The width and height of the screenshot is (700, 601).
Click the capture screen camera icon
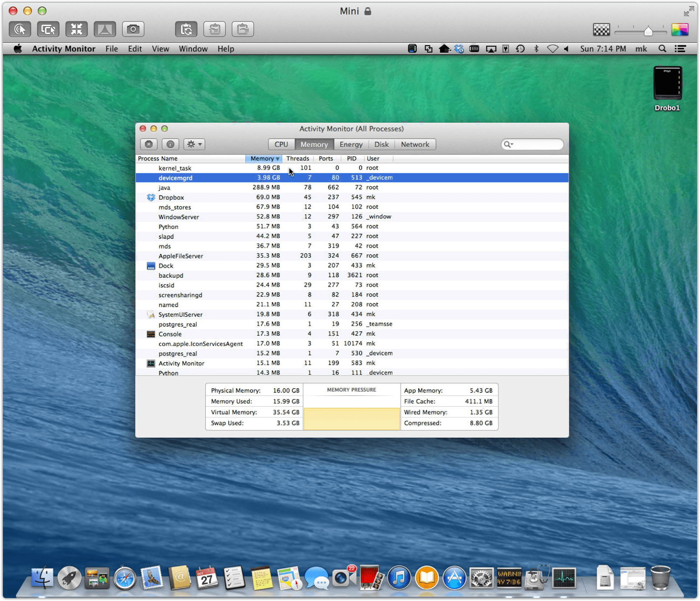tap(133, 29)
